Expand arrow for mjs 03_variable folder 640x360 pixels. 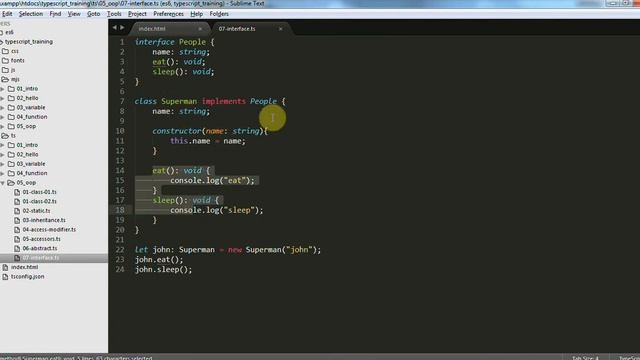coord(3,107)
